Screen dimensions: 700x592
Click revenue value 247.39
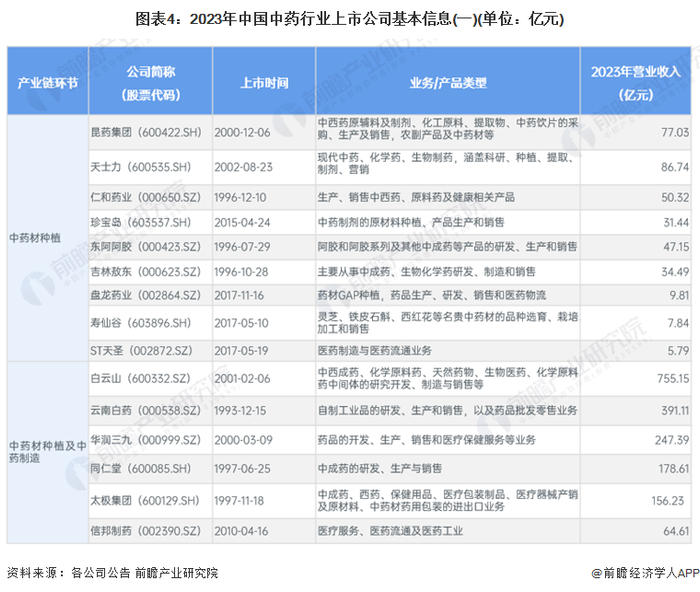pyautogui.click(x=672, y=440)
